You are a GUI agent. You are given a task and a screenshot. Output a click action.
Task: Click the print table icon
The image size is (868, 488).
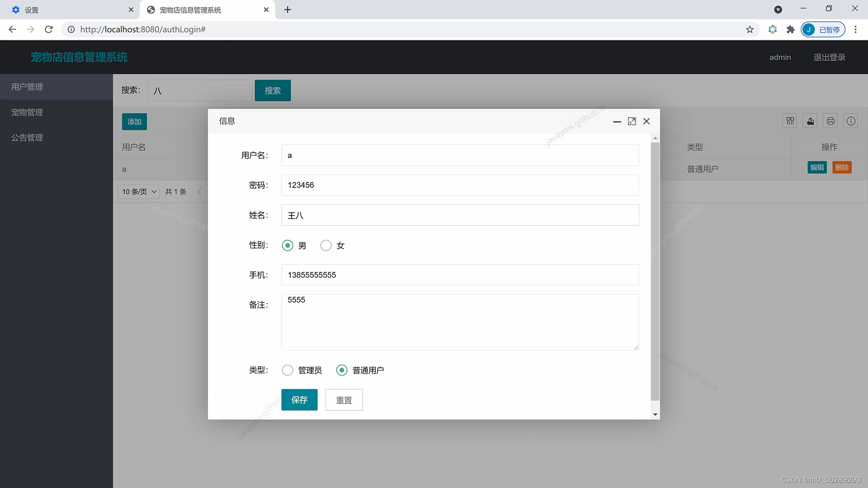830,121
